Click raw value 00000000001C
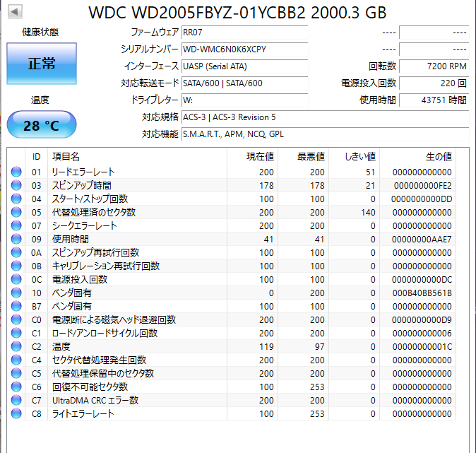The image size is (476, 453). tap(422, 347)
